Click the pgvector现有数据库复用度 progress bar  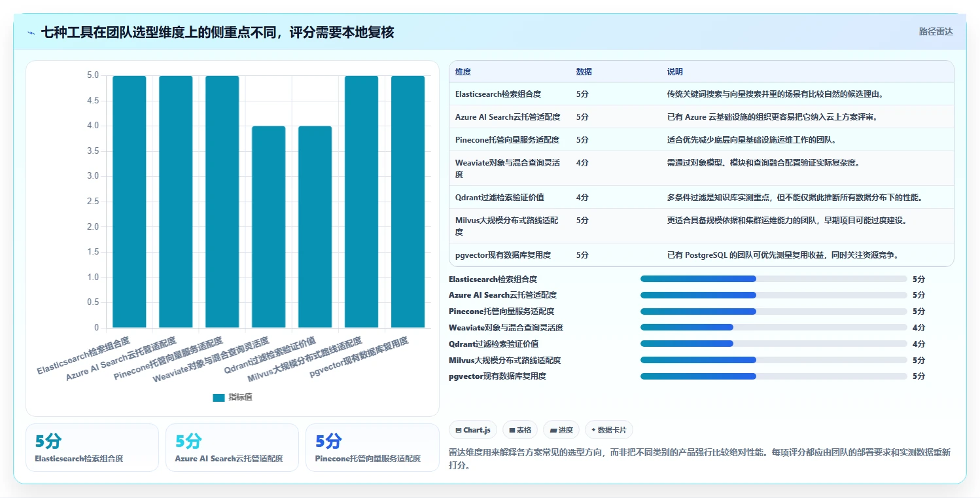(774, 376)
